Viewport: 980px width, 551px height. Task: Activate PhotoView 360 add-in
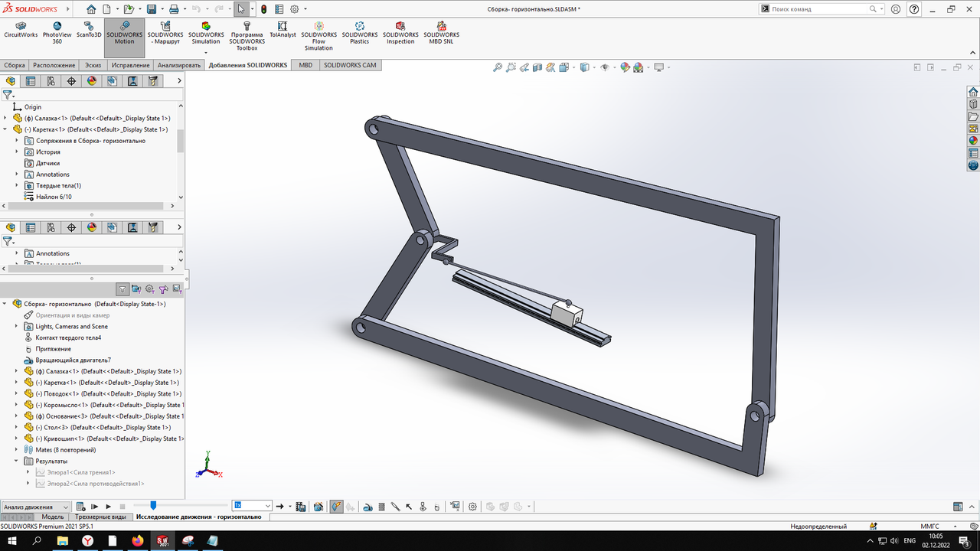coord(57,34)
